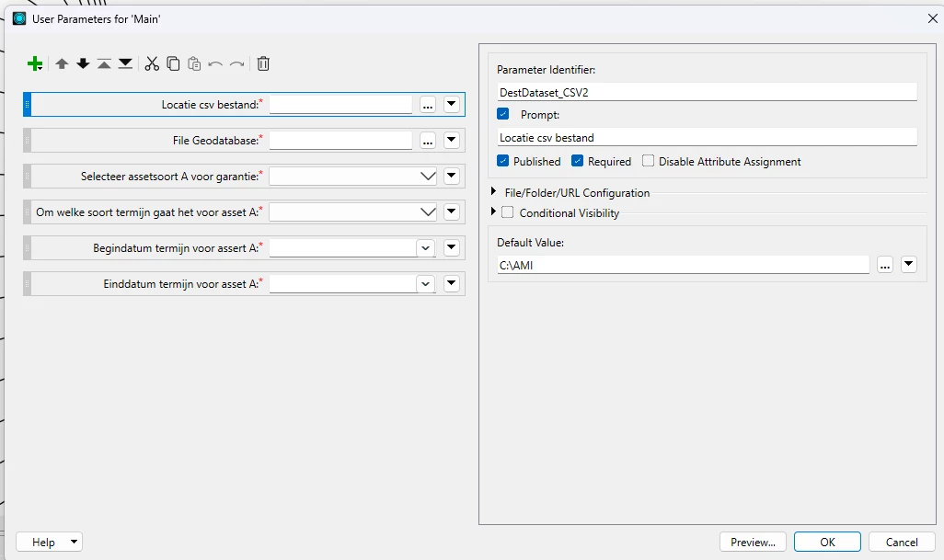
Task: Select the File Geodatabase parameter row
Action: [245, 140]
